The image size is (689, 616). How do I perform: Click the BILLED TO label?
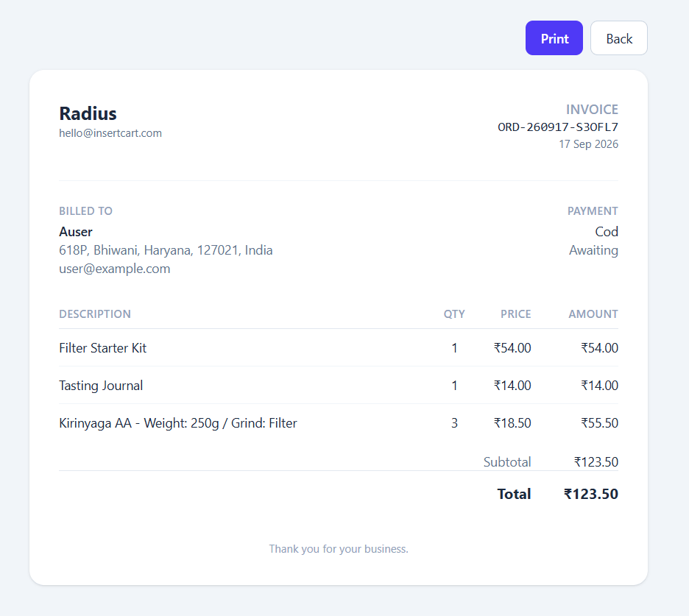point(85,211)
